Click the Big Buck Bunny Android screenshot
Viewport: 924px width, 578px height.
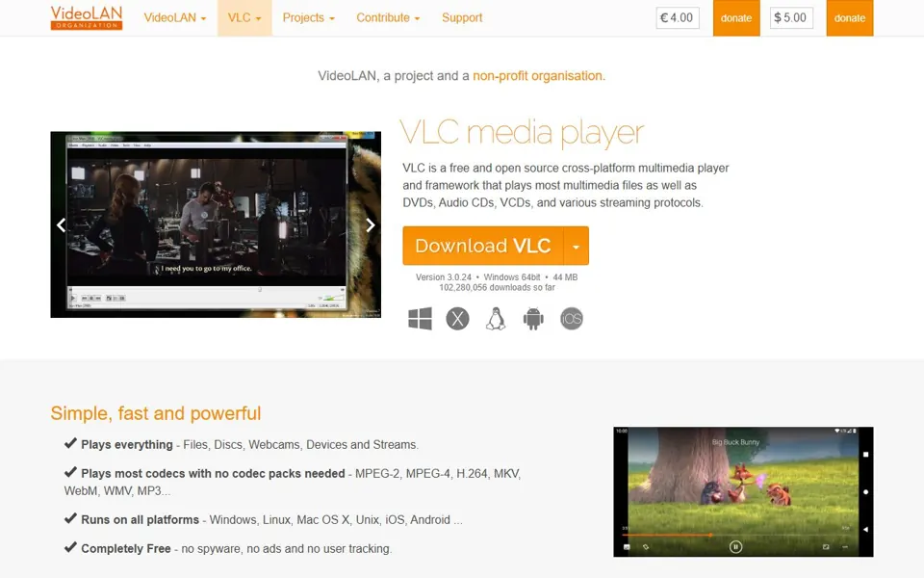point(743,492)
